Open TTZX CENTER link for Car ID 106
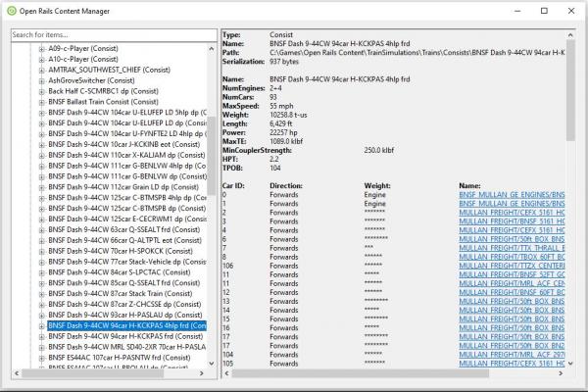Image resolution: width=588 pixels, height=392 pixels. pos(512,266)
